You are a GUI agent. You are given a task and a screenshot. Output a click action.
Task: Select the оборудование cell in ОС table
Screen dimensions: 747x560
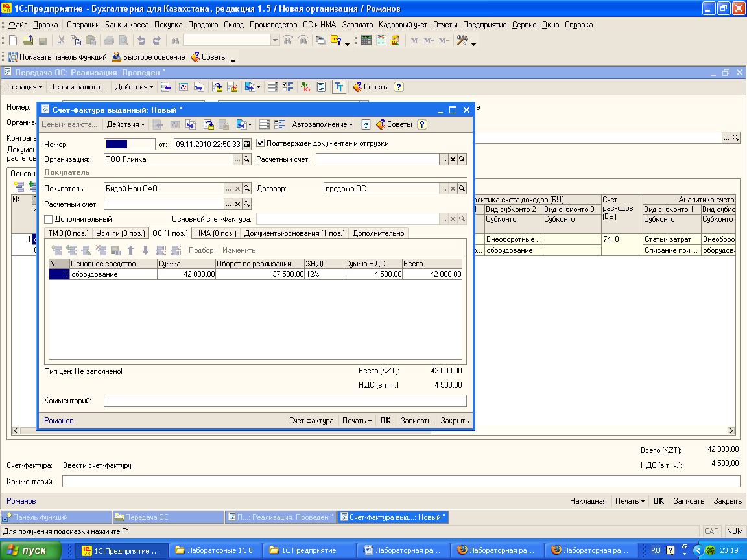pos(113,274)
